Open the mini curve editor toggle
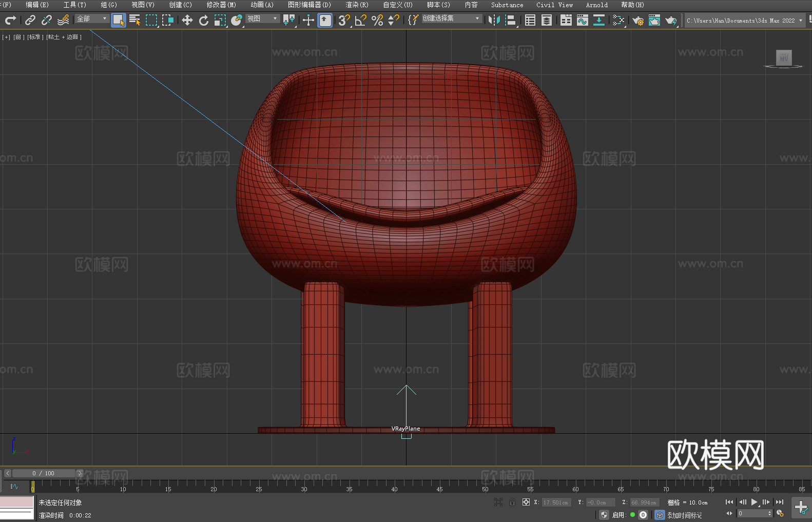 coord(14,486)
